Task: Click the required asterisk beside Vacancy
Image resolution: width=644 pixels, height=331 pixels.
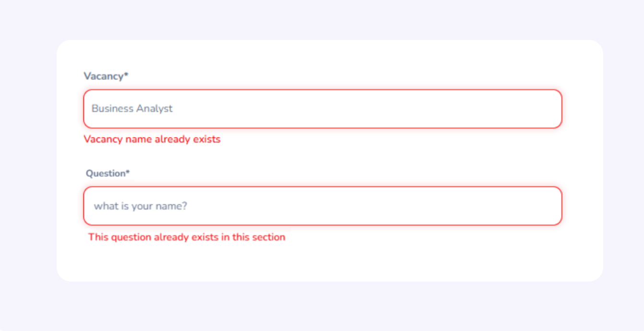Action: pos(126,74)
